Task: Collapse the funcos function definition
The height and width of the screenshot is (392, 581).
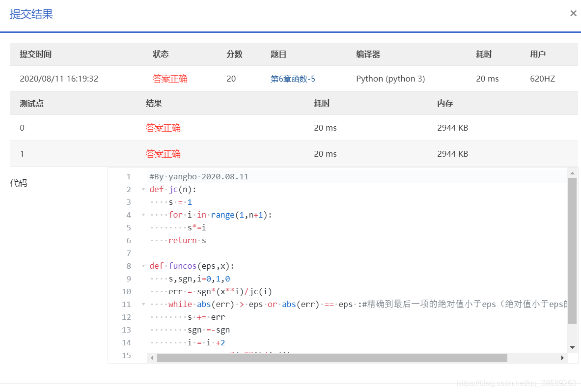Action: [143, 266]
